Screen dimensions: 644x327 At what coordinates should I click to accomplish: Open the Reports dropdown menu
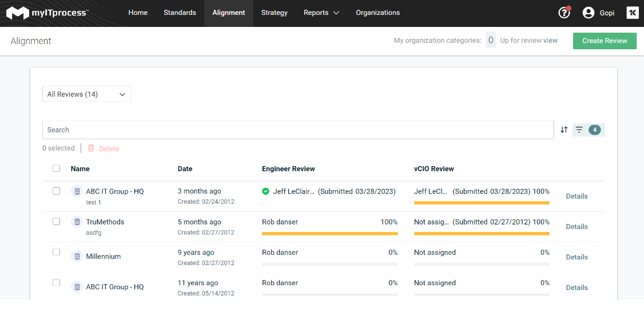point(321,13)
